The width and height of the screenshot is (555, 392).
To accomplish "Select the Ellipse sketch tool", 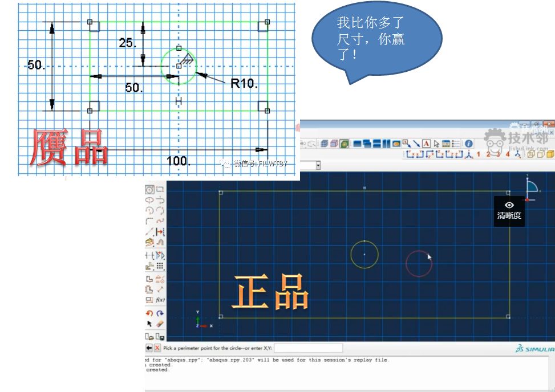I will (148, 199).
